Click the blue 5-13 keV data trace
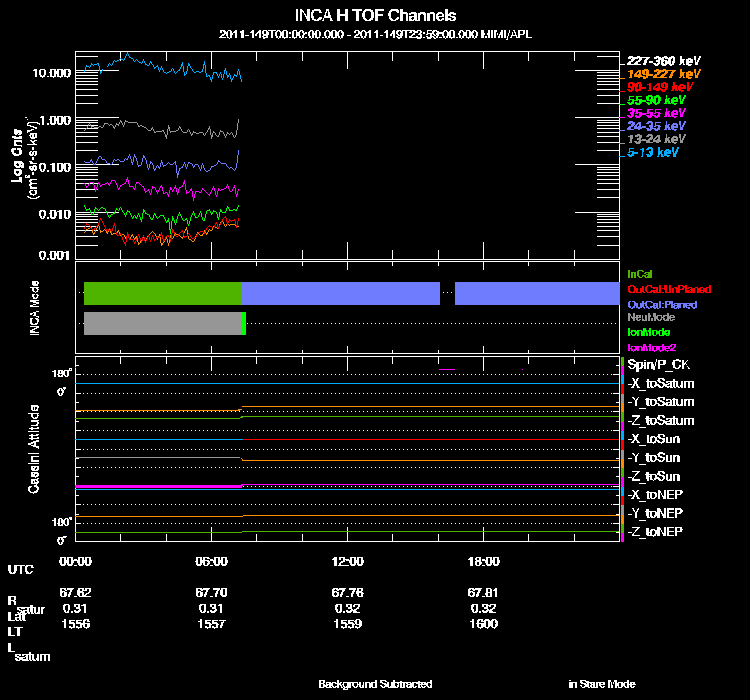Viewport: 750px width, 700px height. pyautogui.click(x=163, y=69)
